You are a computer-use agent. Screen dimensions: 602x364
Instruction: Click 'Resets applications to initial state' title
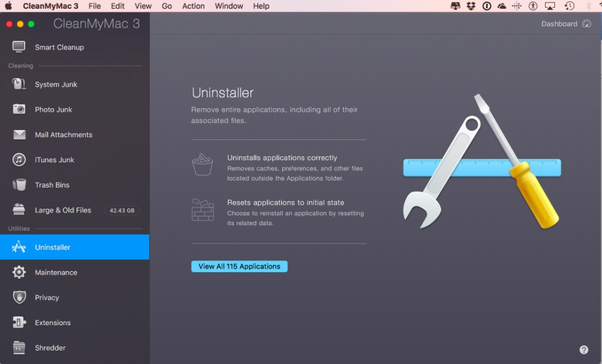click(x=285, y=202)
